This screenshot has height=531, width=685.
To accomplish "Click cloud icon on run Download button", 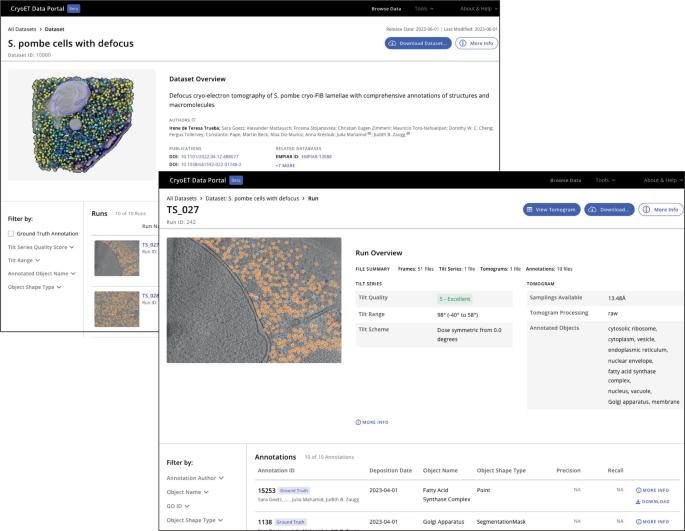I will coord(592,210).
